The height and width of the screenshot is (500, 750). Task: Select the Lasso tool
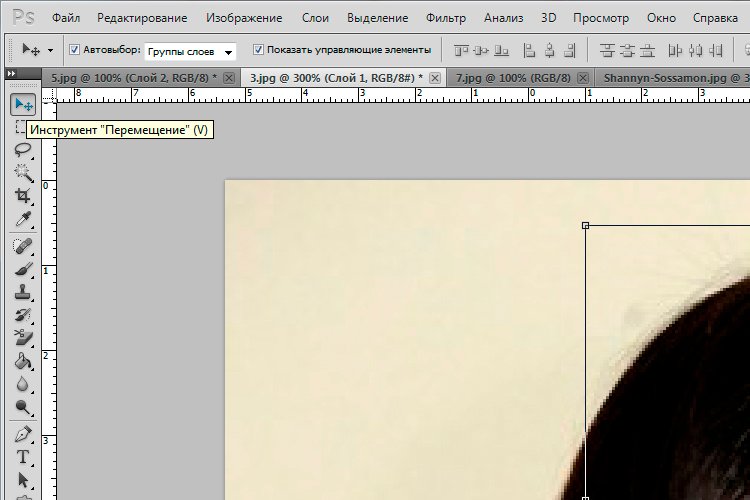click(x=23, y=149)
